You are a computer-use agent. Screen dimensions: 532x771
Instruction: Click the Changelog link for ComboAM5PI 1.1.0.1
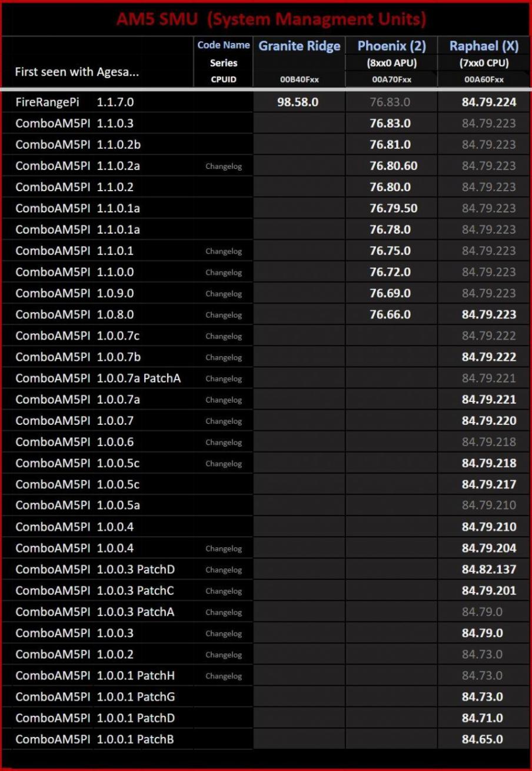click(x=224, y=251)
